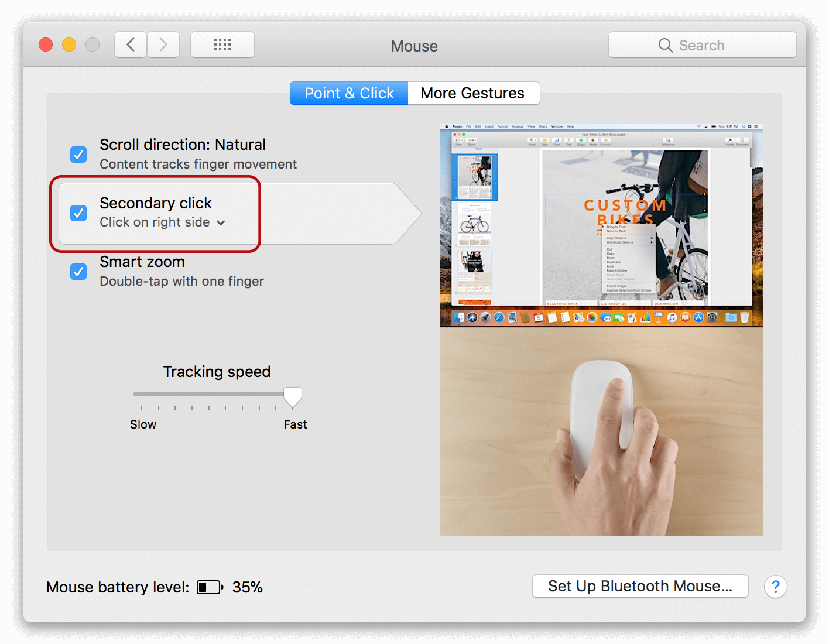Select the Point & Click tab
The height and width of the screenshot is (644, 829).
coord(349,93)
